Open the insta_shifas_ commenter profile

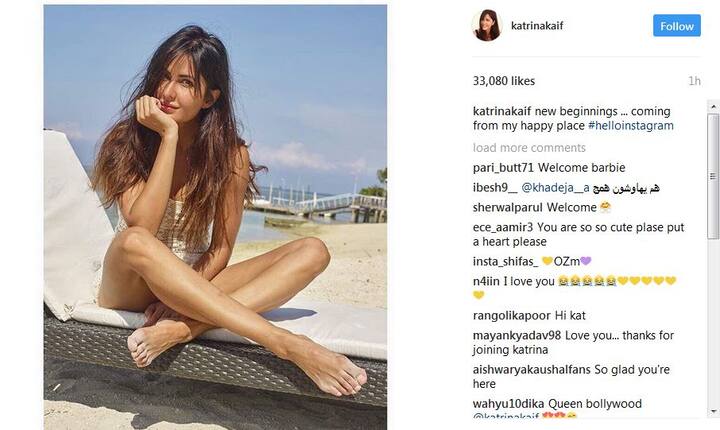click(x=506, y=261)
